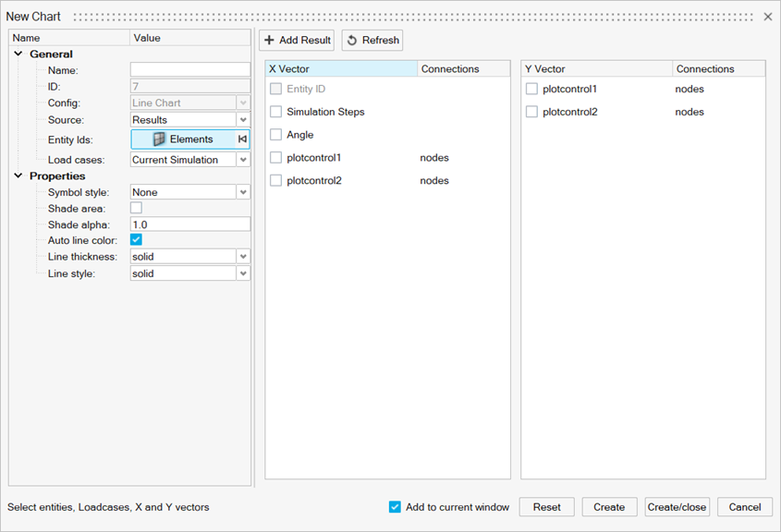Viewport: 781px width, 532px height.
Task: Check Simulation Steps in X Vector list
Action: (x=276, y=112)
